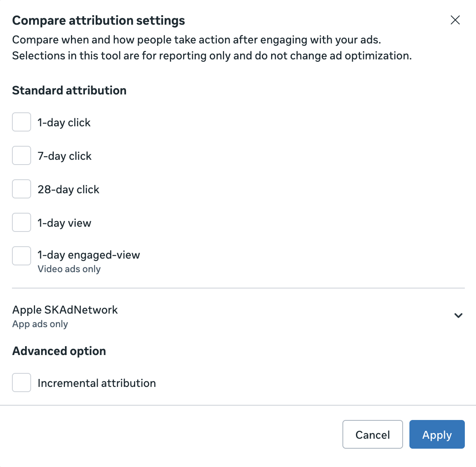The height and width of the screenshot is (467, 476).
Task: Expand Apple SKAdNetwork using the chevron arrow
Action: 458,316
